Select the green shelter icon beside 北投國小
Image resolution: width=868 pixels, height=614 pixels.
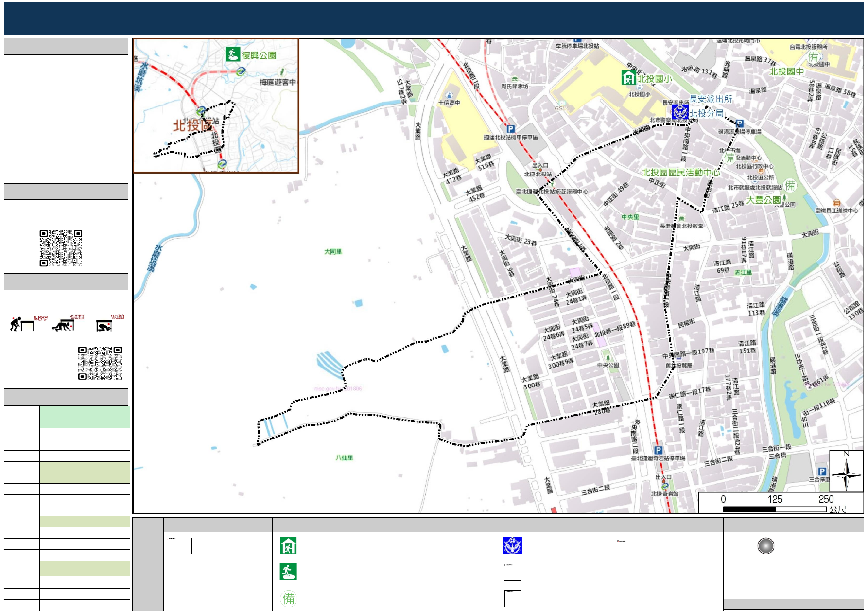[x=629, y=77]
